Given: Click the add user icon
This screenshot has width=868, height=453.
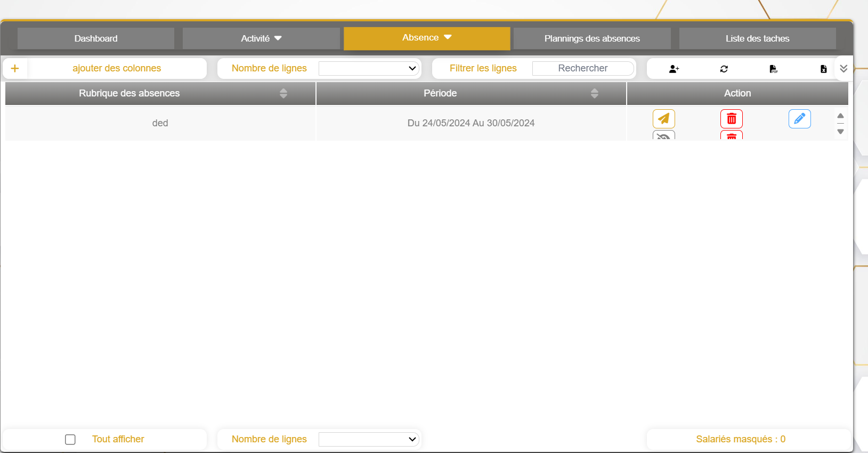Looking at the screenshot, I should (x=674, y=69).
